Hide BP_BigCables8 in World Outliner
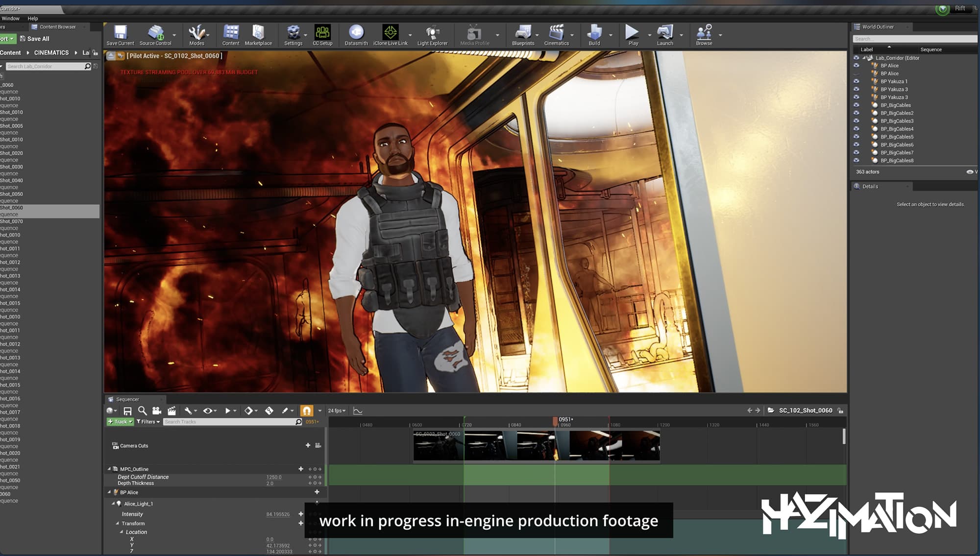980x556 pixels. (856, 160)
